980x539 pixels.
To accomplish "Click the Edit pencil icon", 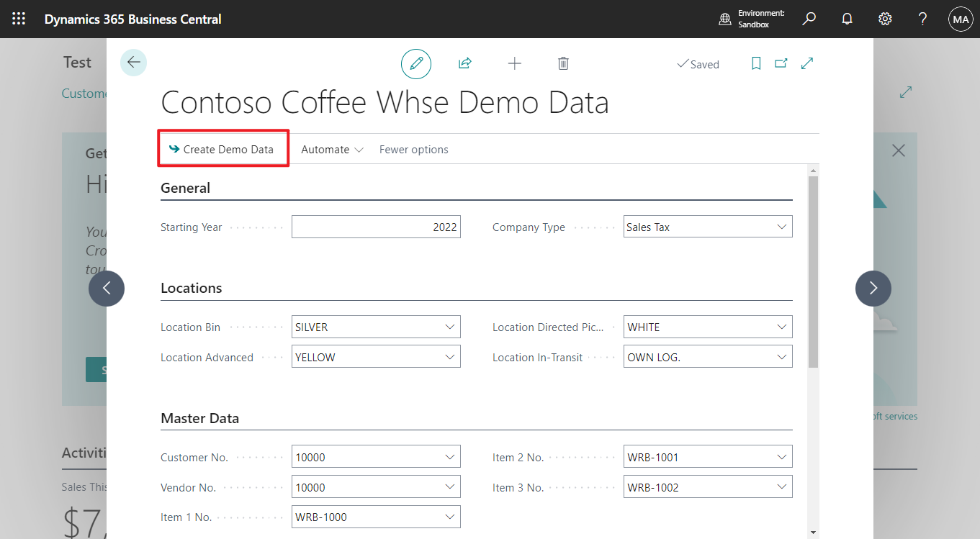I will pyautogui.click(x=416, y=63).
